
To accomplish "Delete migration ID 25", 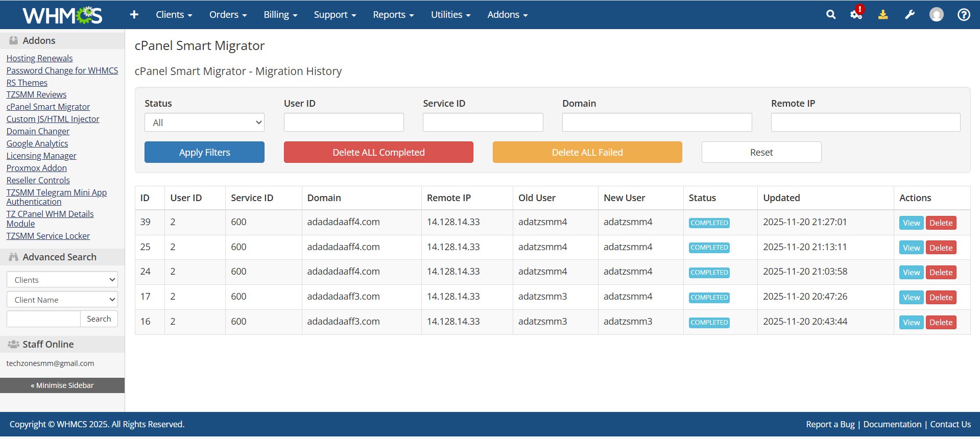I will point(941,248).
